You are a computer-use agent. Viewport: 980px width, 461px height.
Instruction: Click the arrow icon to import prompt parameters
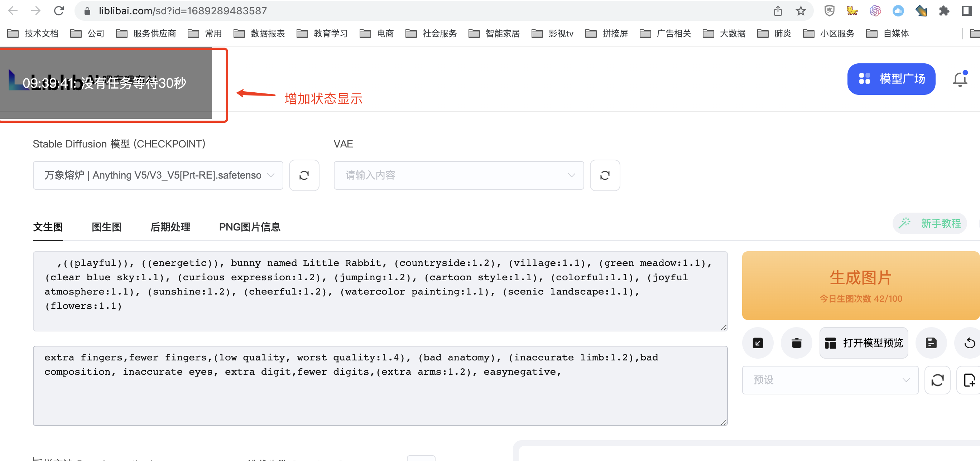pyautogui.click(x=758, y=343)
